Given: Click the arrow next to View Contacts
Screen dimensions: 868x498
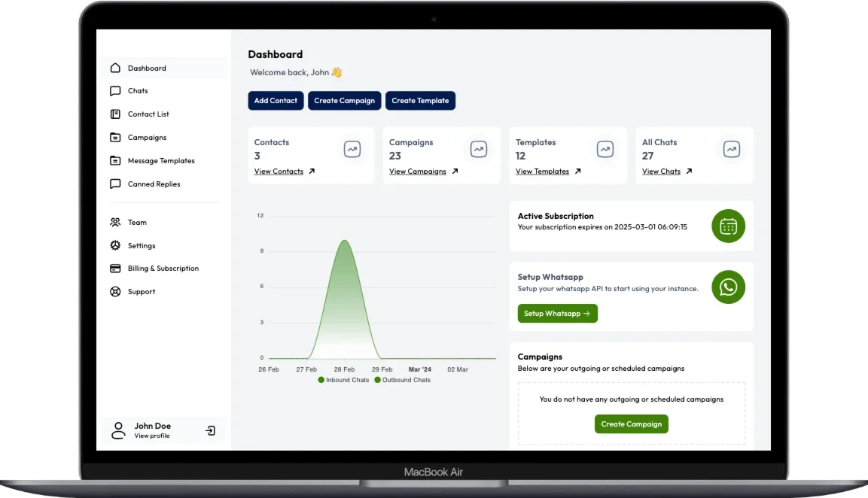Looking at the screenshot, I should pos(312,172).
